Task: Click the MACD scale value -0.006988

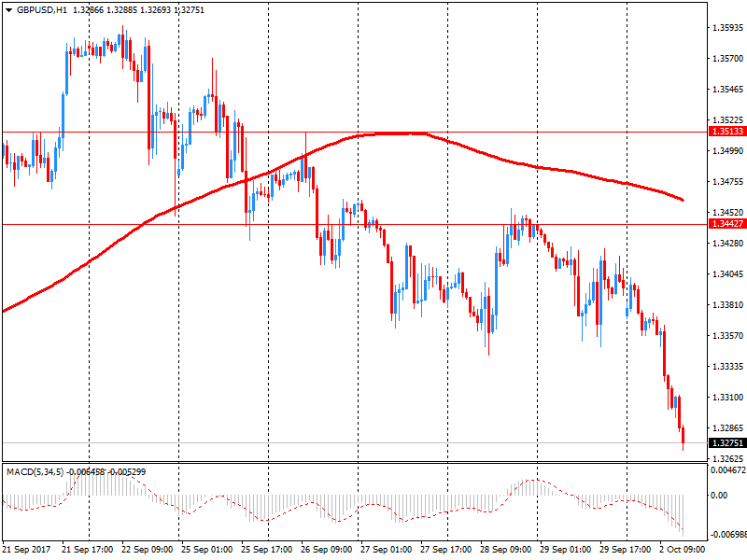Action: pos(728,535)
